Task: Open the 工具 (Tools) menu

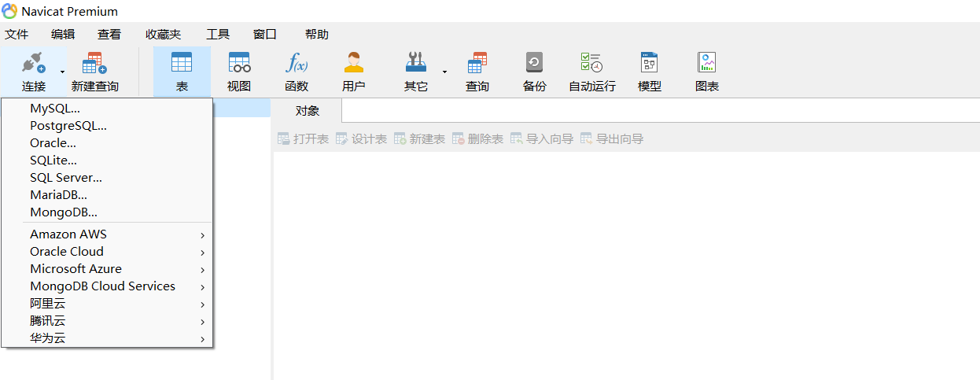Action: click(218, 34)
